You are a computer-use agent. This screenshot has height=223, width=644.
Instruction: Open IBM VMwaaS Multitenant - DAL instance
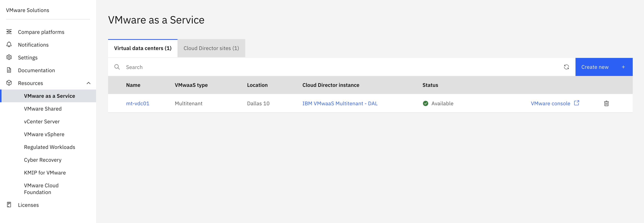pos(340,103)
